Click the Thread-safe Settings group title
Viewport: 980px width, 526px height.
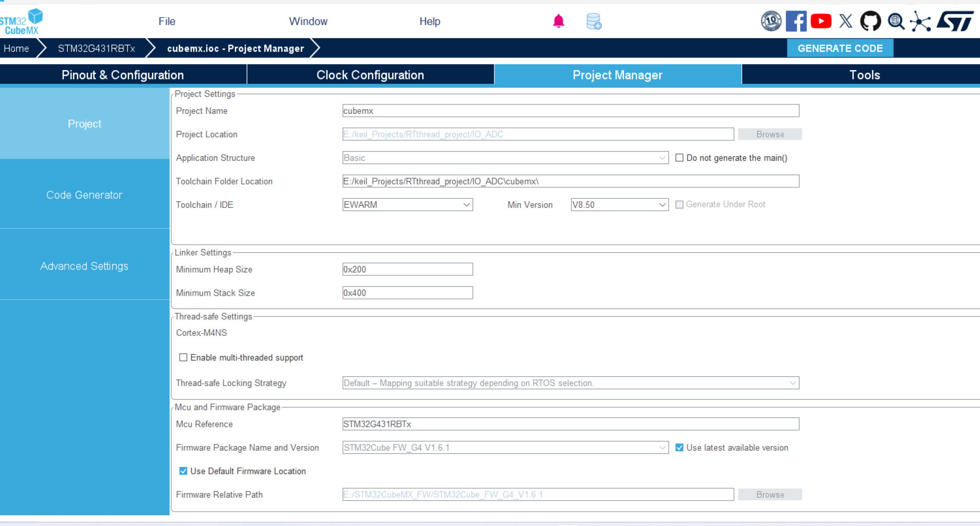pyautogui.click(x=213, y=317)
